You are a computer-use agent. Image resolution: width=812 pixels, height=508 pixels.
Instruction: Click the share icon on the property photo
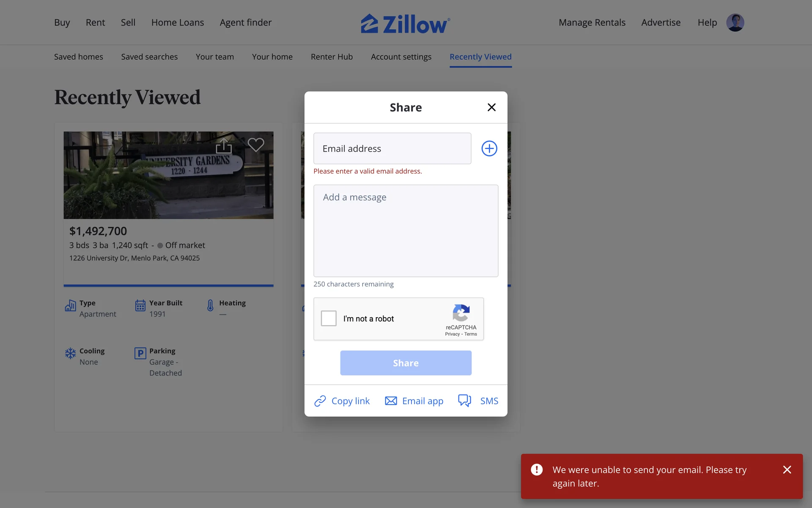click(x=224, y=146)
